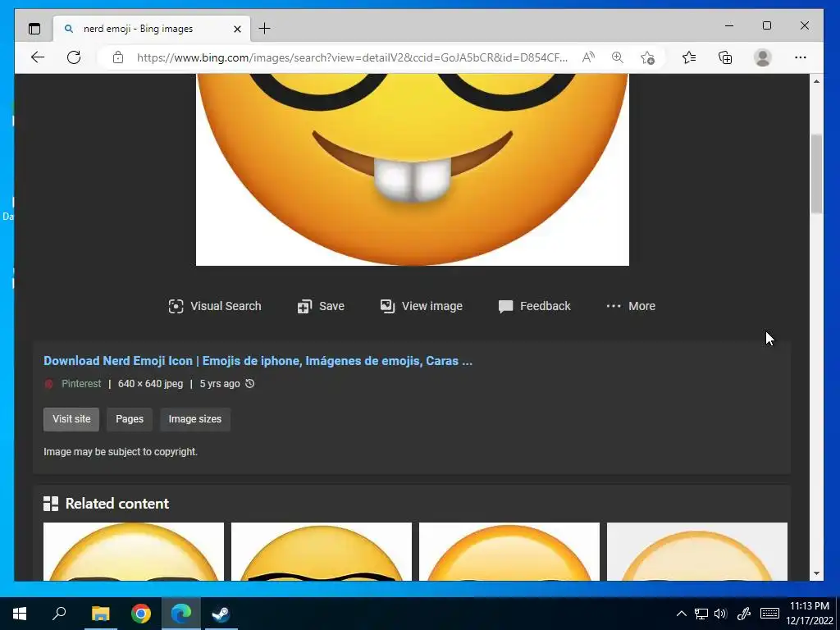Screen dimensions: 840x630
Task: Open first related content emoji thumbnail
Action: pos(134,551)
